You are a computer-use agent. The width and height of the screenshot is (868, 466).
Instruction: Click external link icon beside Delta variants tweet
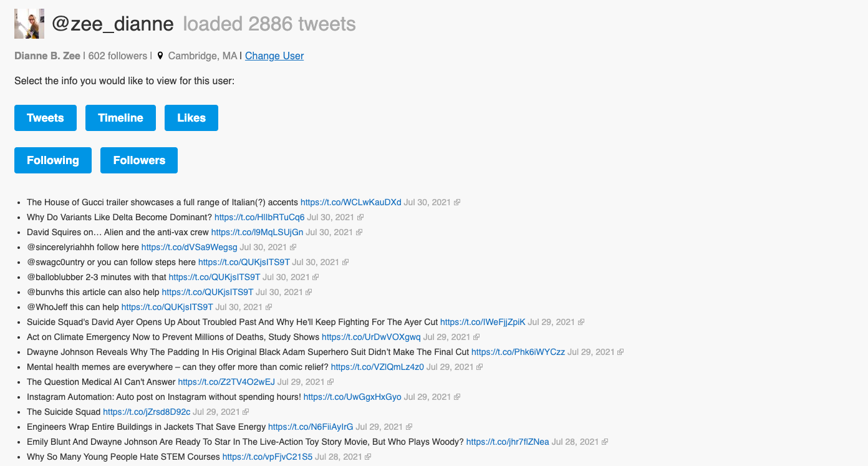point(360,217)
